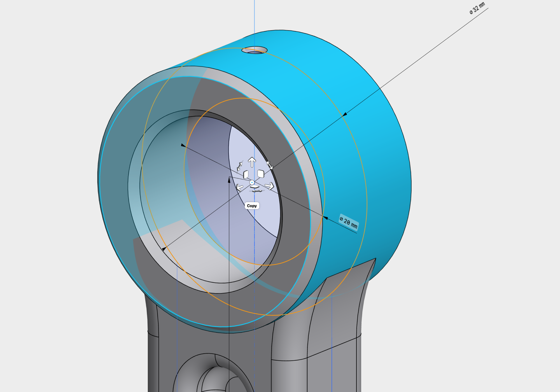Click the highlighted ø 20 mm dimension label

point(349,222)
